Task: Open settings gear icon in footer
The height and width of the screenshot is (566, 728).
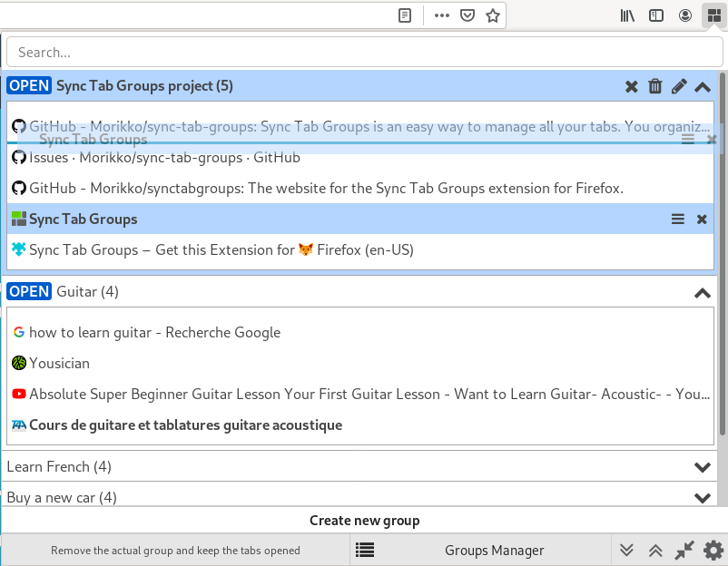Action: click(x=713, y=551)
